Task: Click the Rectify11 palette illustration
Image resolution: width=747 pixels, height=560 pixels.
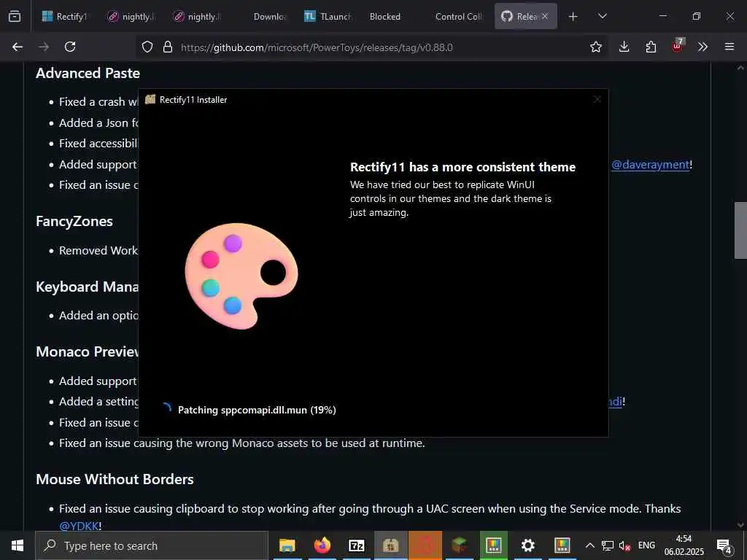Action: [x=241, y=275]
